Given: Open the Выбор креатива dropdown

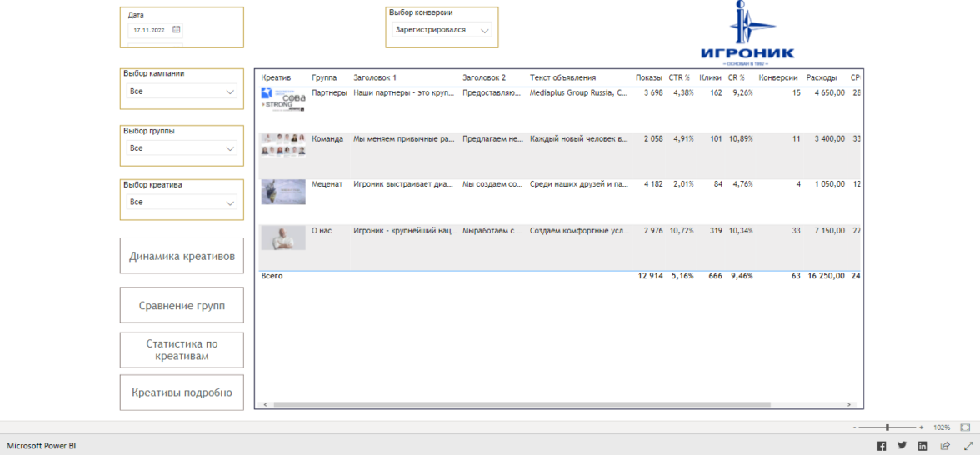Looking at the screenshot, I should point(231,202).
